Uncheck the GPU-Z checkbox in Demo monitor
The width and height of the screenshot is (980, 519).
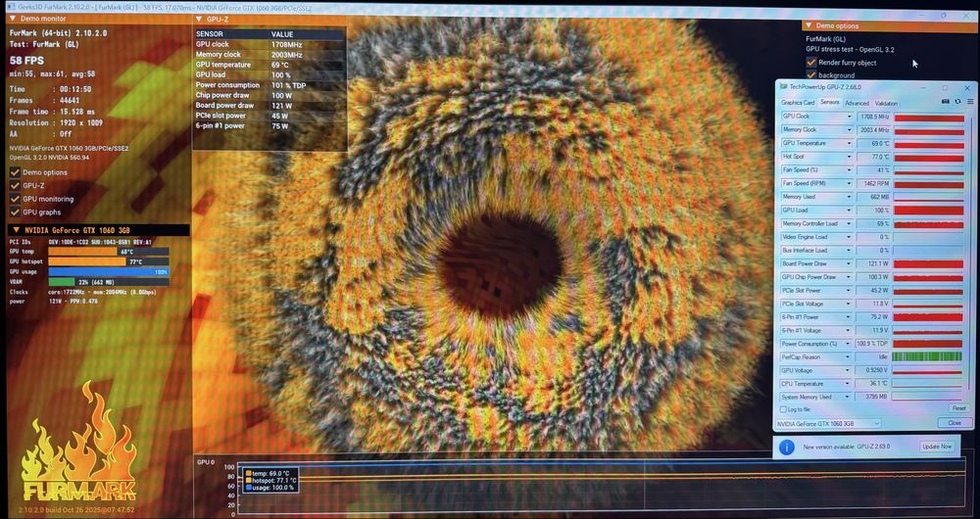point(15,185)
